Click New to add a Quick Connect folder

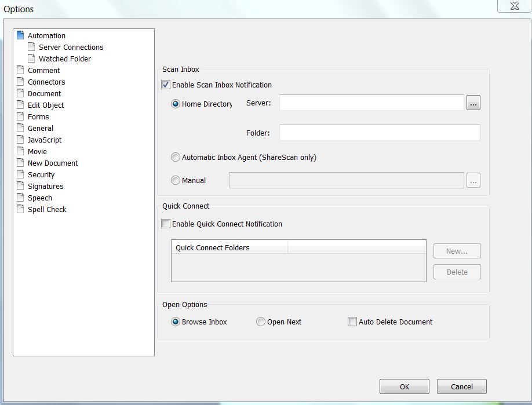(457, 251)
